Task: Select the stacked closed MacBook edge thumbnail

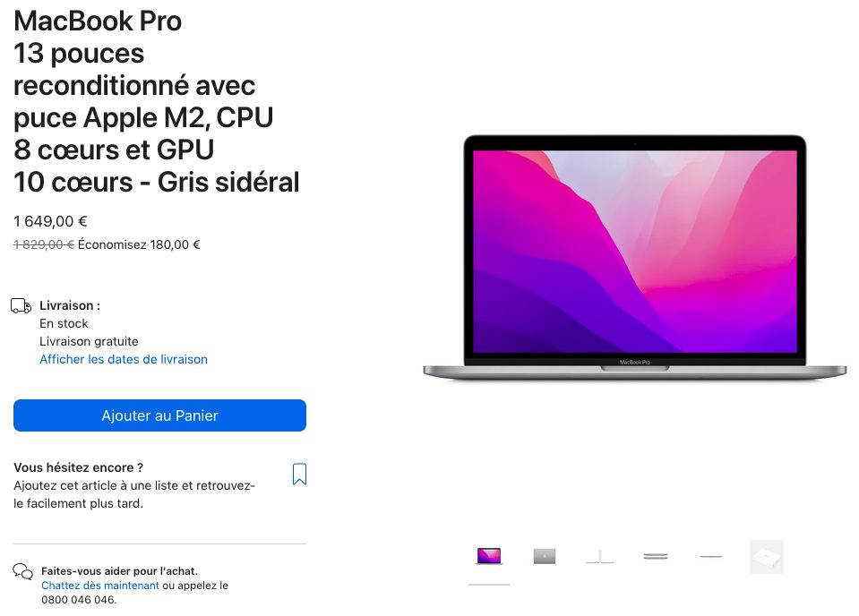Action: [x=656, y=556]
